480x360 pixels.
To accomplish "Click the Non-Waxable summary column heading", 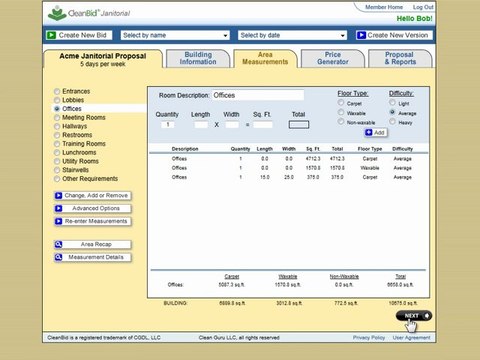I will click(344, 277).
